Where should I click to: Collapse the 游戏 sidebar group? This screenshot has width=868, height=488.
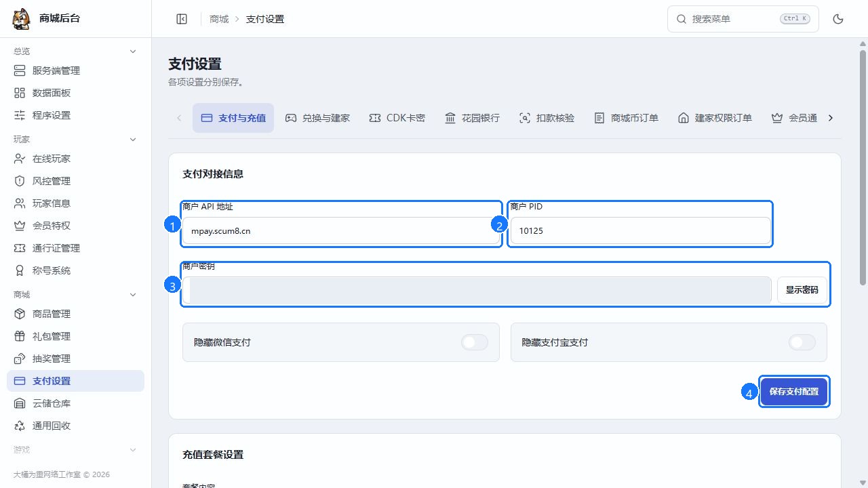click(x=133, y=450)
